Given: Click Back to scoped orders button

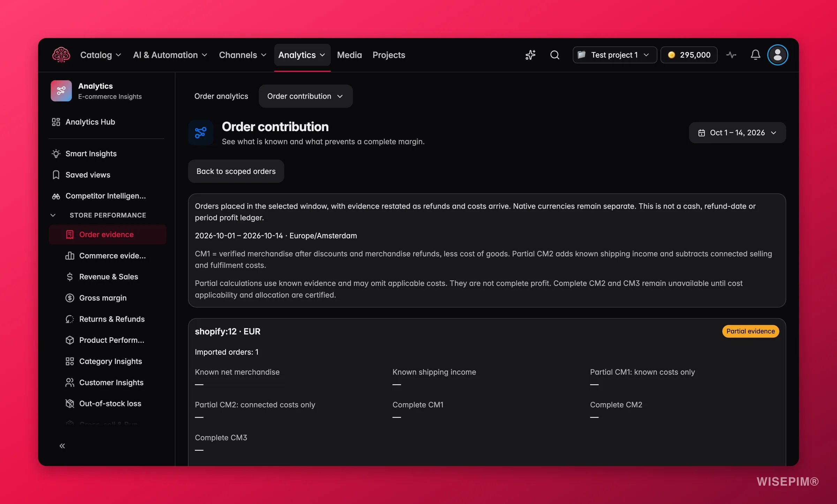Looking at the screenshot, I should pyautogui.click(x=236, y=171).
